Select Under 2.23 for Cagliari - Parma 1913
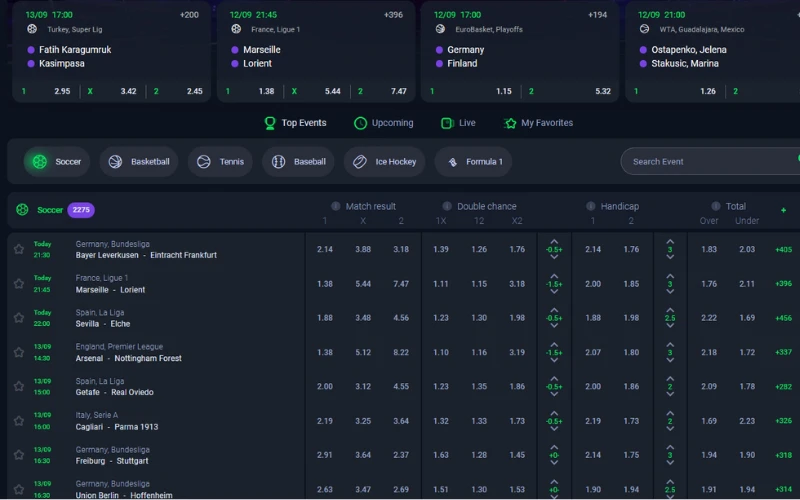 [x=747, y=421]
